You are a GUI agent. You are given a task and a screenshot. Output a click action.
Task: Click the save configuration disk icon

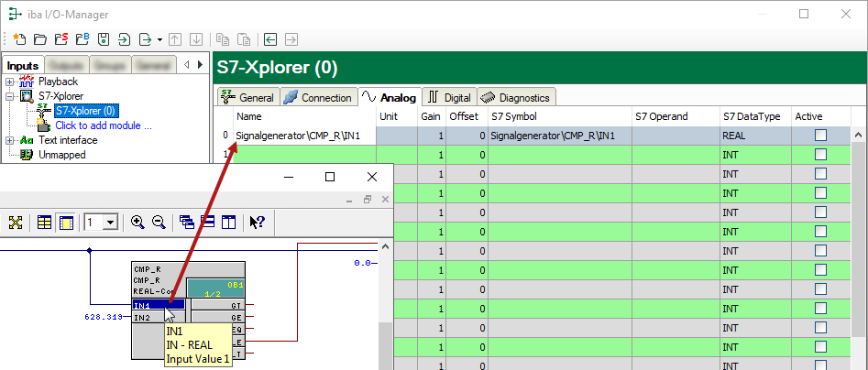point(103,39)
